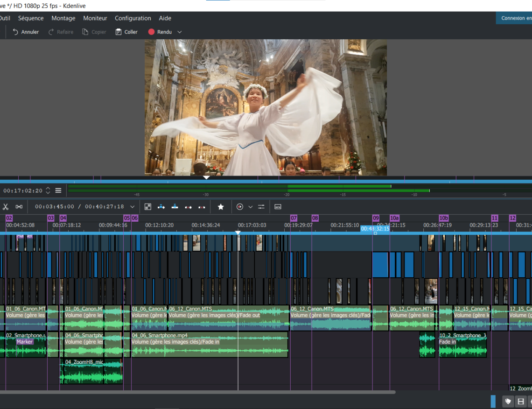Image resolution: width=532 pixels, height=409 pixels.
Task: Open the monitor hamburger options menu
Action: pyautogui.click(x=58, y=191)
